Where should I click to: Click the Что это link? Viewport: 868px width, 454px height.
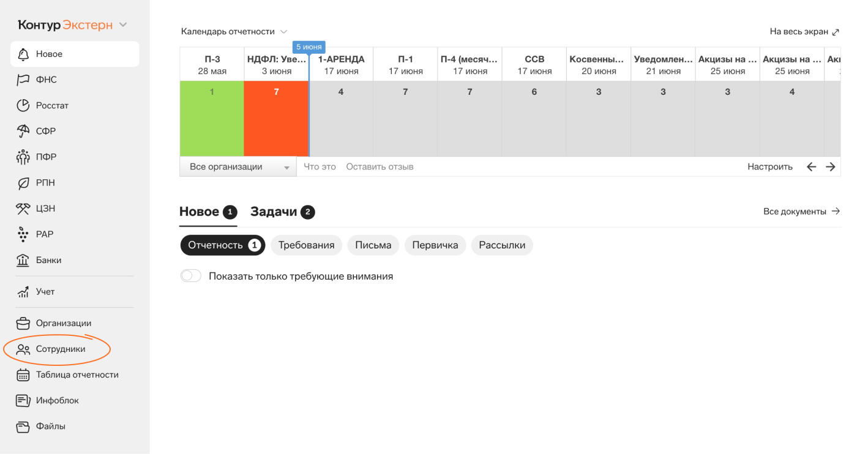click(x=320, y=166)
